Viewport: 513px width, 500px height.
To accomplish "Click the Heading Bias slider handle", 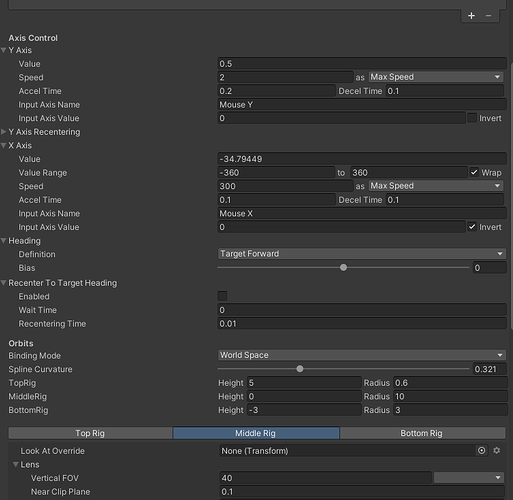I will tap(343, 267).
